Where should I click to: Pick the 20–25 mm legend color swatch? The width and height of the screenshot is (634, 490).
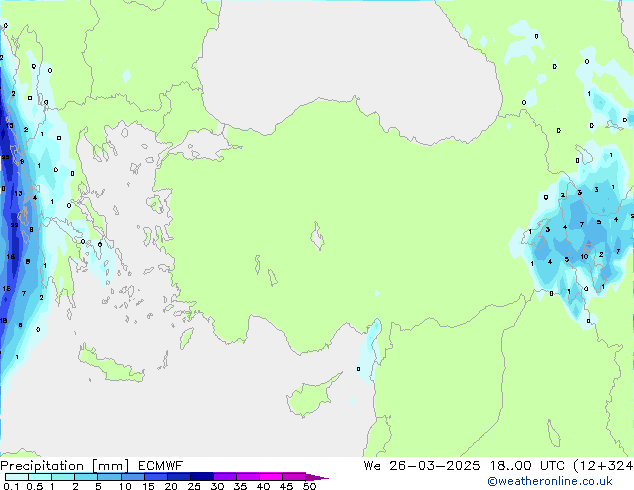(179, 477)
